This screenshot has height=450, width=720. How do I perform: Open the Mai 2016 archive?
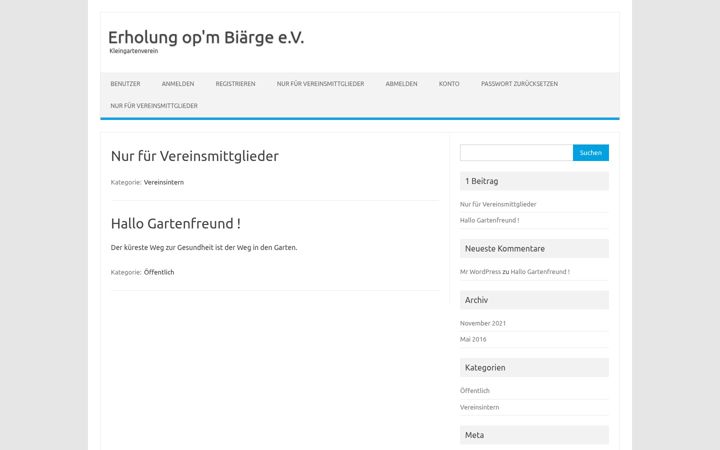[x=473, y=339]
